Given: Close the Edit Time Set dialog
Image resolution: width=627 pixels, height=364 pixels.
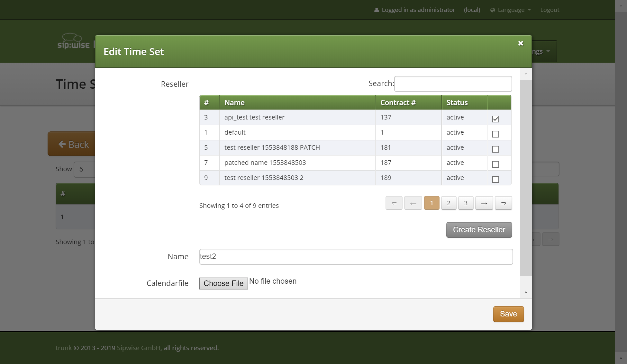Looking at the screenshot, I should [x=521, y=43].
